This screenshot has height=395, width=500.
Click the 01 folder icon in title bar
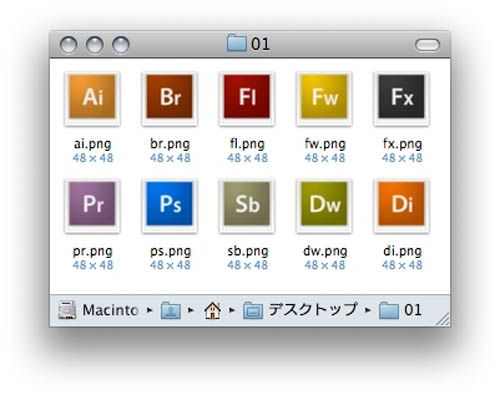pyautogui.click(x=237, y=43)
